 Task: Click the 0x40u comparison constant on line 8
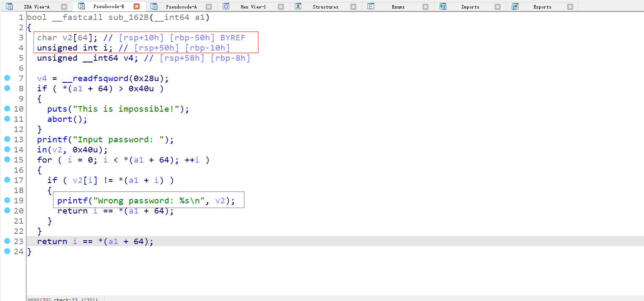tap(141, 89)
